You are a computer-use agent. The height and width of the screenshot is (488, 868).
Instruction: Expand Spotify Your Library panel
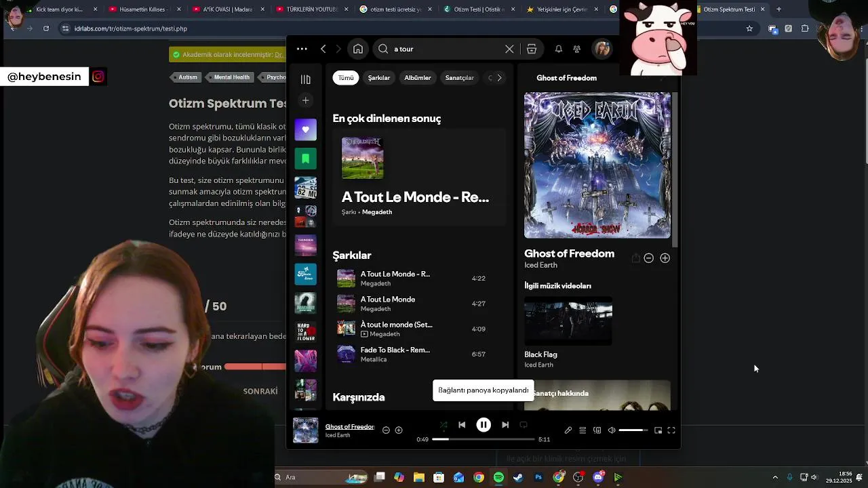click(x=306, y=79)
